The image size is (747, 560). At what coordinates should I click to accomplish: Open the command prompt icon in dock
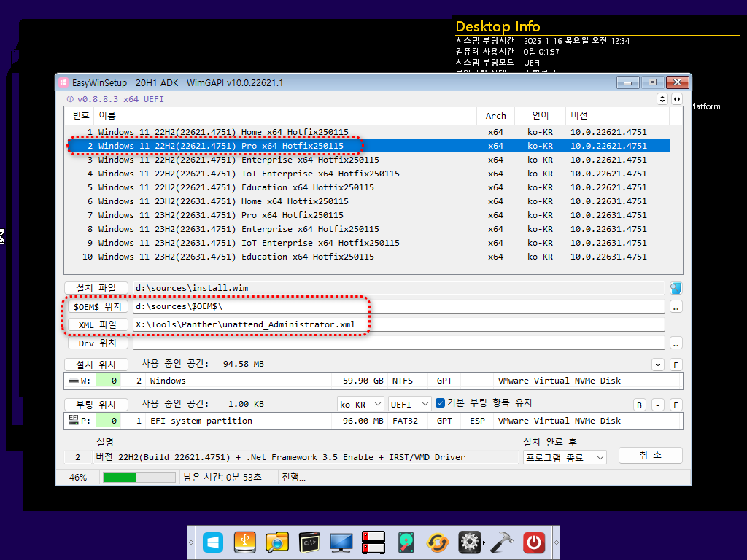point(309,542)
